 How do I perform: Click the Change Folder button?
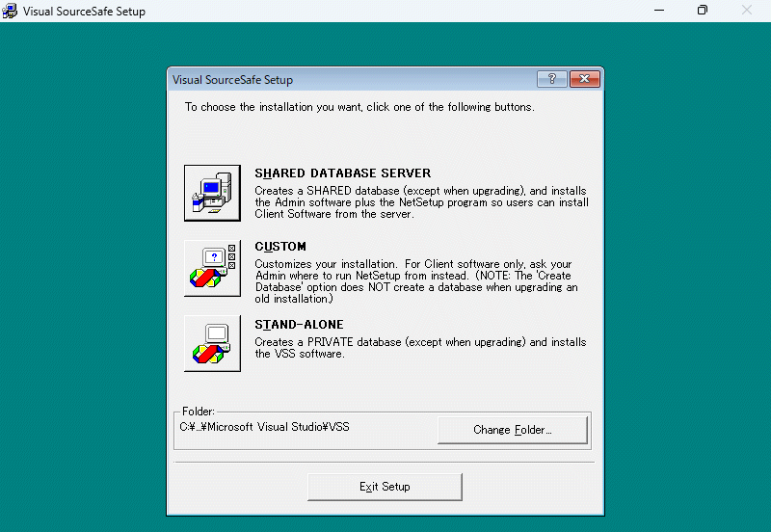(x=513, y=430)
